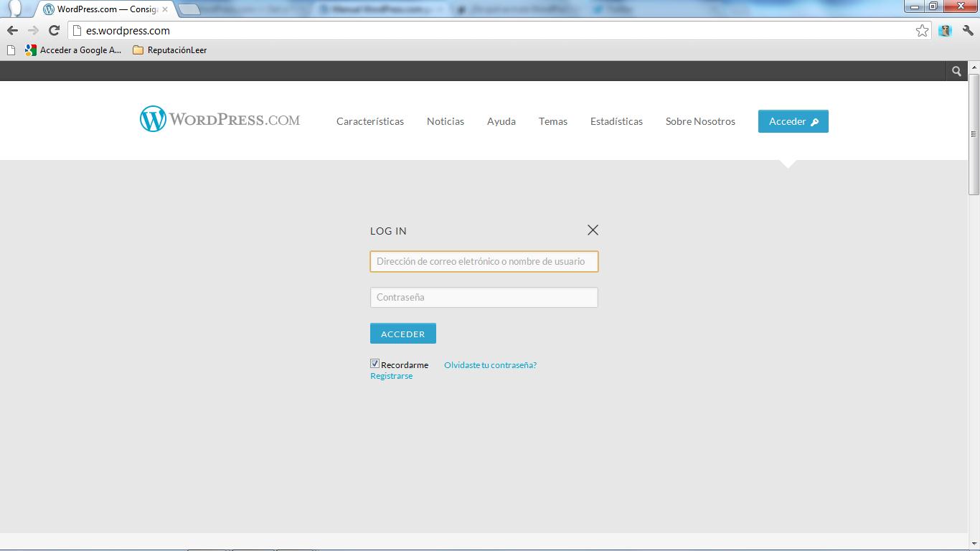Close the WordPress.com browser tab
The width and height of the screenshot is (980, 551).
coord(165,9)
